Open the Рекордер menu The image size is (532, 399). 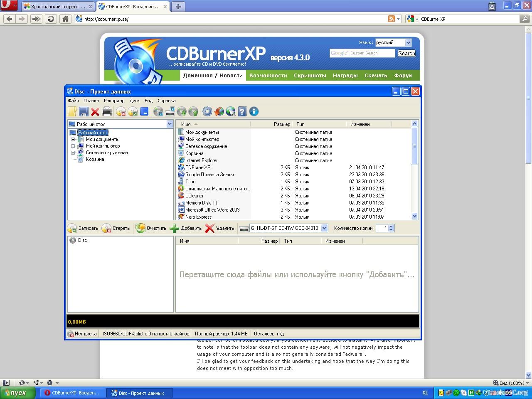[x=114, y=101]
